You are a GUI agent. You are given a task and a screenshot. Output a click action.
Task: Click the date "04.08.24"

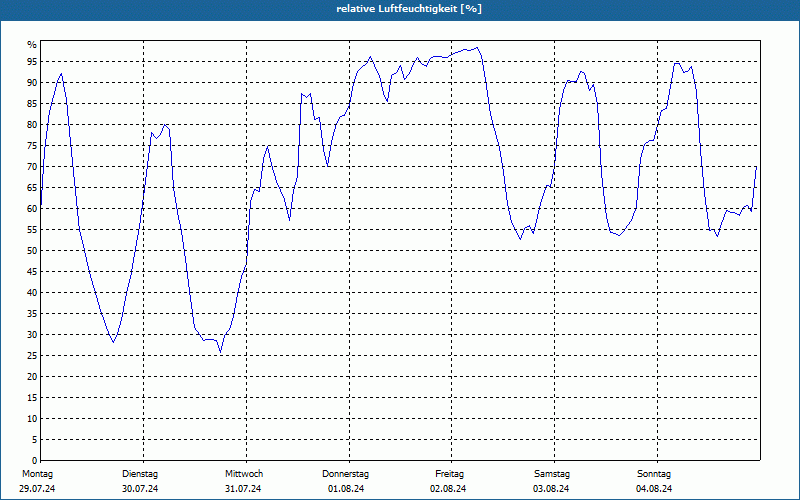pos(654,489)
